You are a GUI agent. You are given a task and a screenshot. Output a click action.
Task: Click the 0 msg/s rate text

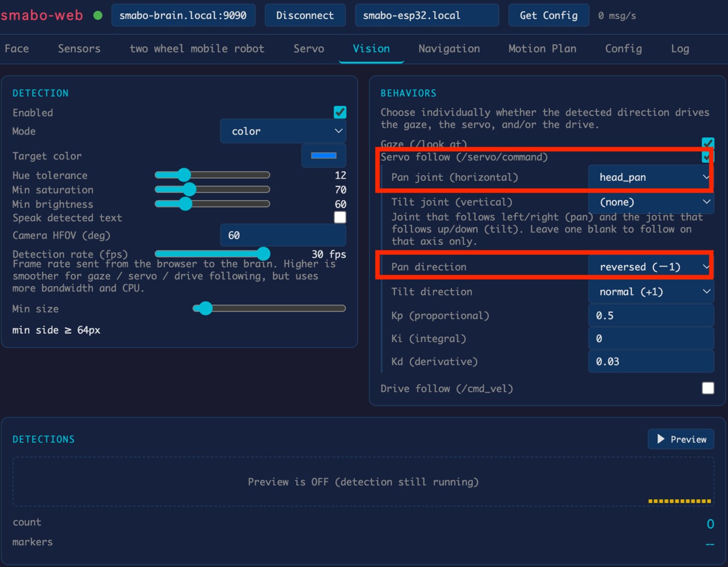[617, 16]
